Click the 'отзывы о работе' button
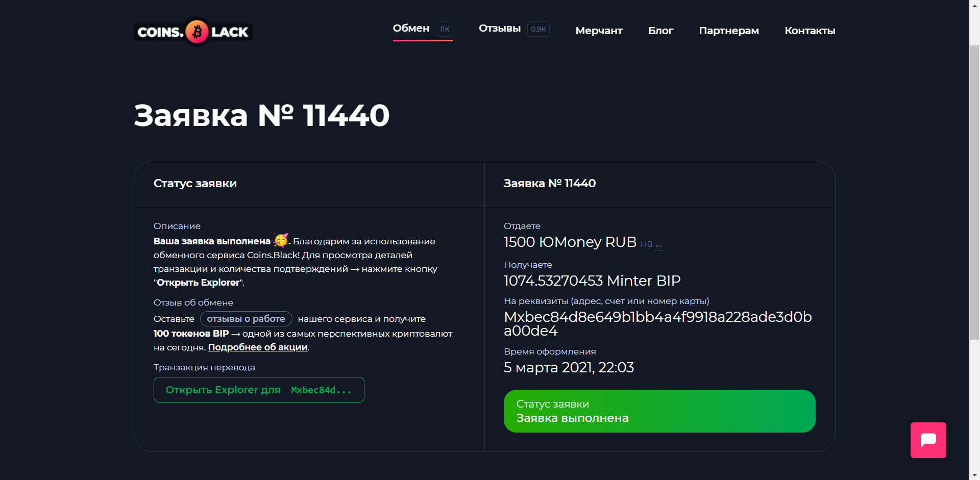Image resolution: width=980 pixels, height=480 pixels. (x=246, y=319)
